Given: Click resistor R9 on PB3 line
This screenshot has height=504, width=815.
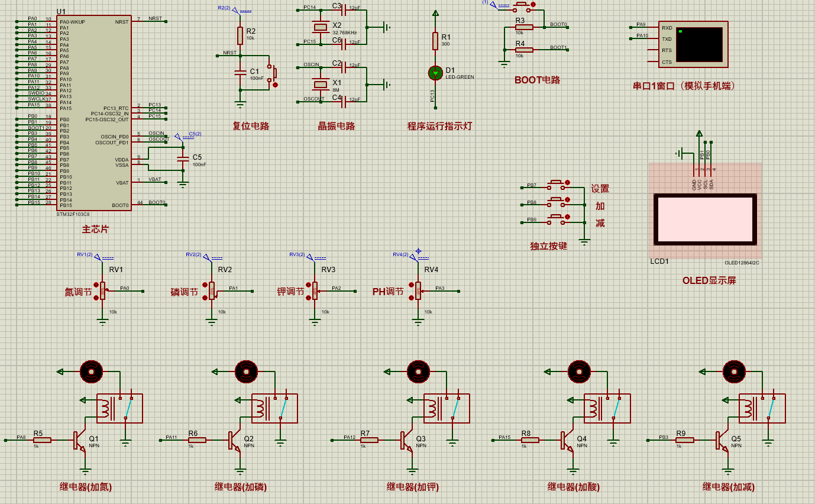Looking at the screenshot, I should 685,440.
